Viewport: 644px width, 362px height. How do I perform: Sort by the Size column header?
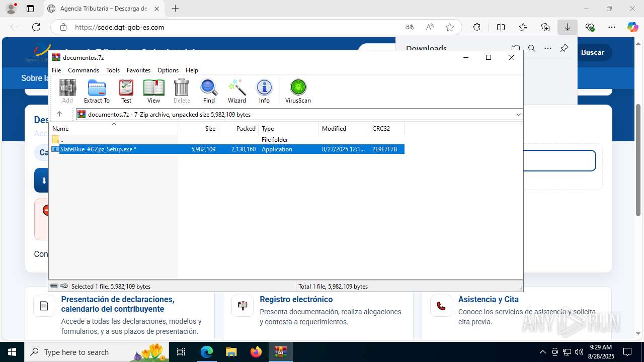(x=198, y=129)
